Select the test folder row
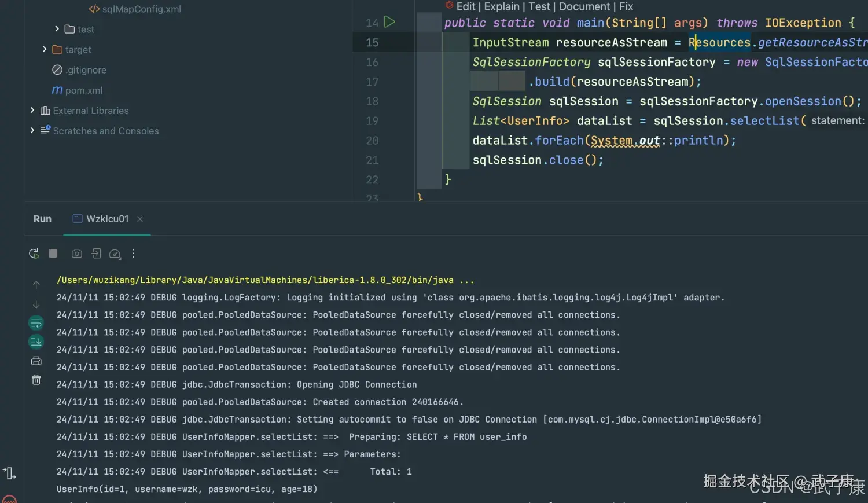This screenshot has height=503, width=868. click(79, 29)
